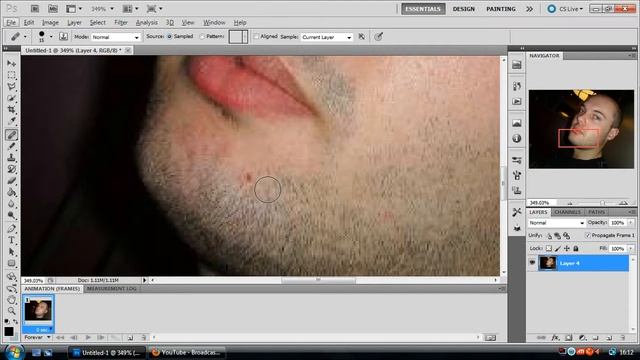
Task: Select the Healing Brush tool
Action: (11, 134)
